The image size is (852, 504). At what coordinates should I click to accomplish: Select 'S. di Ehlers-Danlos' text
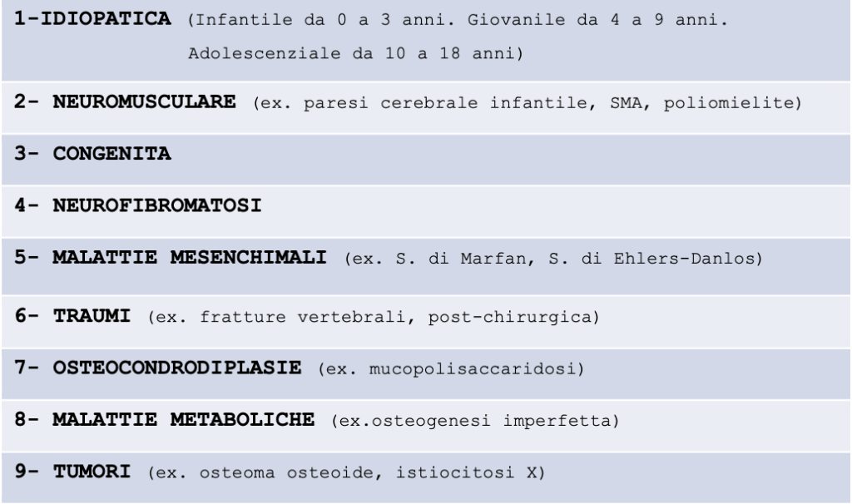tap(651, 259)
